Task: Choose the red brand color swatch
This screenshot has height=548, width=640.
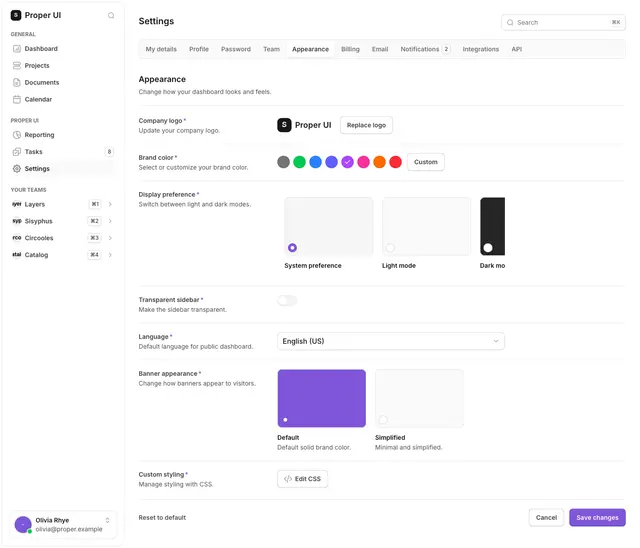Action: 395,162
